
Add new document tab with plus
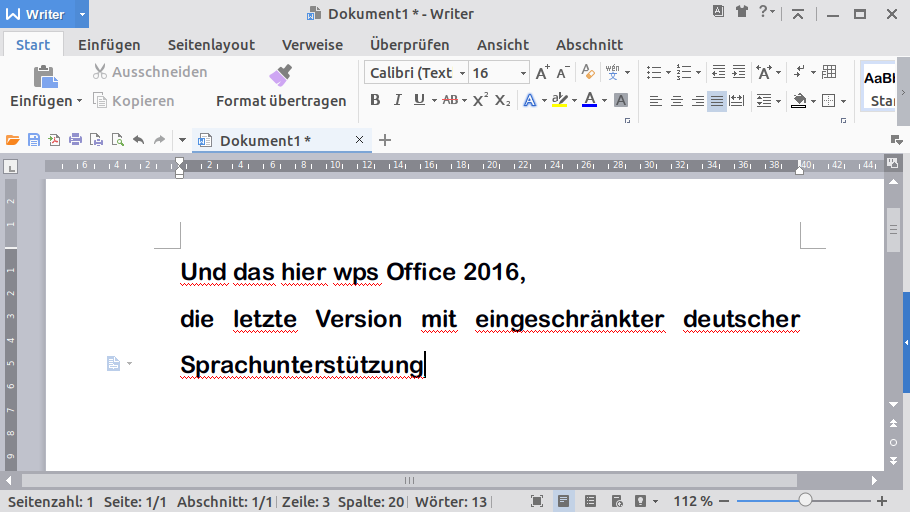point(385,140)
